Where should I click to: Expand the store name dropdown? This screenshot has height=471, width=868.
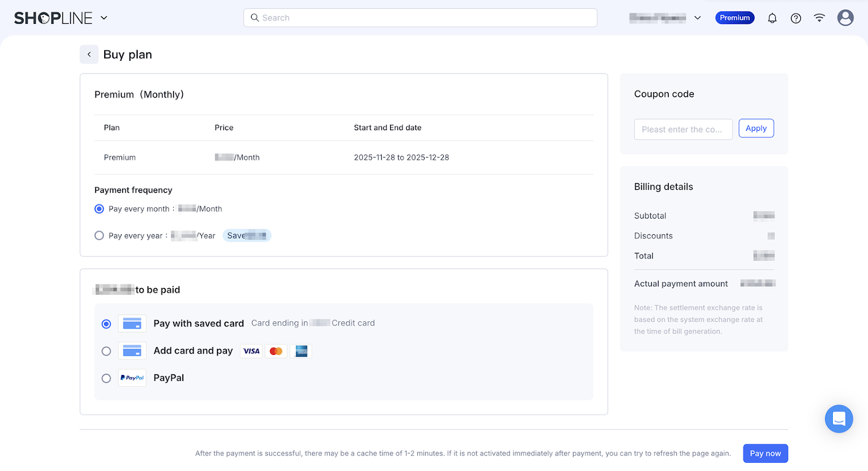click(x=698, y=18)
